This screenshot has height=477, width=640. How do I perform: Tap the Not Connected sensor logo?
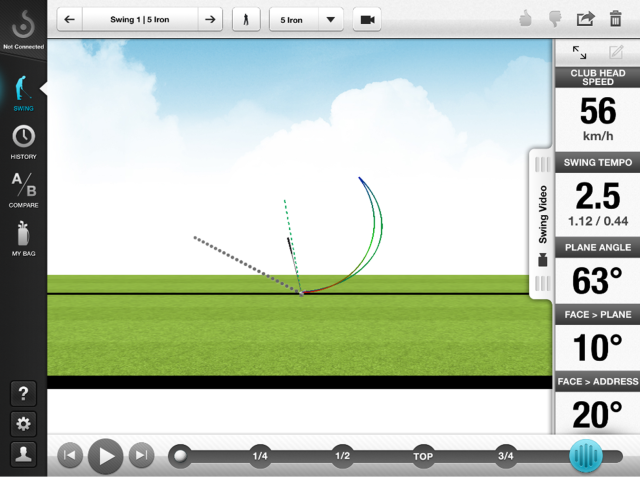pos(23,29)
